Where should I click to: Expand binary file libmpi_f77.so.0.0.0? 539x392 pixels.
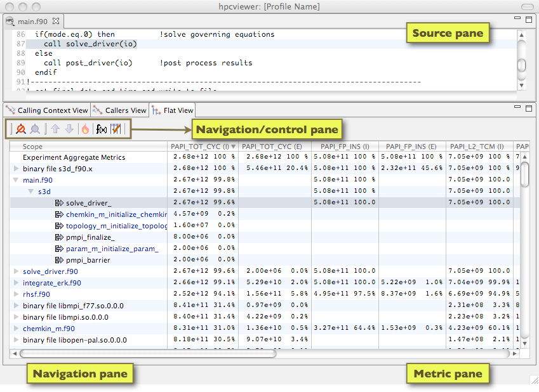(x=16, y=306)
